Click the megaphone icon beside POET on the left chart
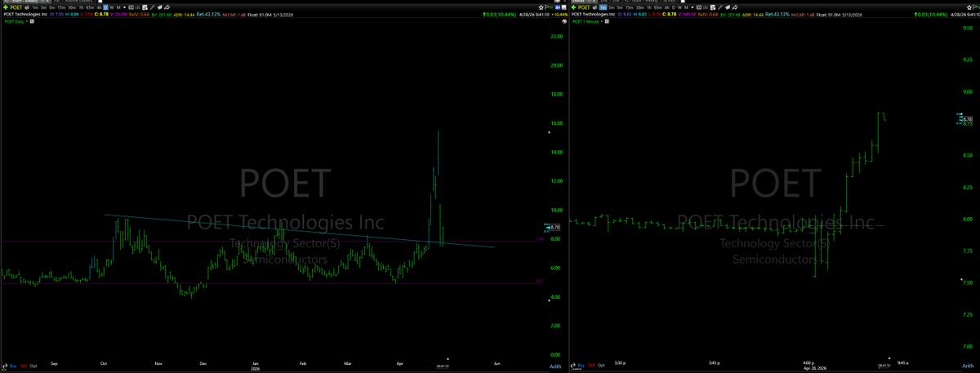 (x=27, y=7)
